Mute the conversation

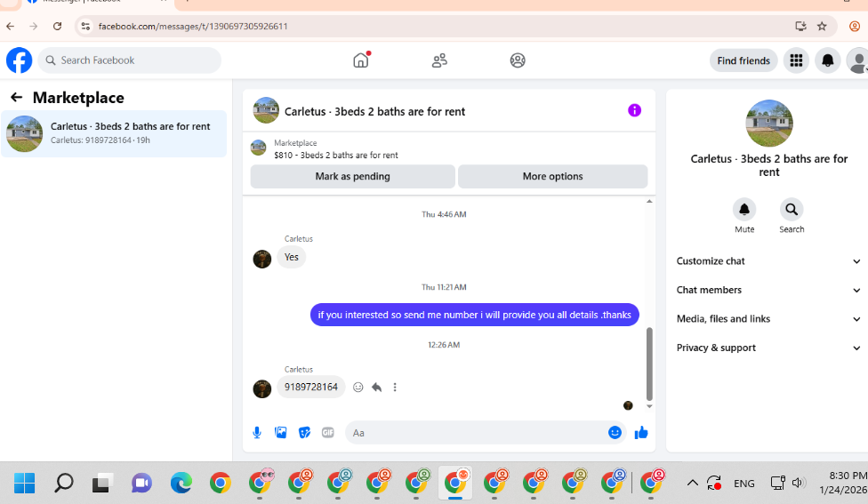(744, 210)
